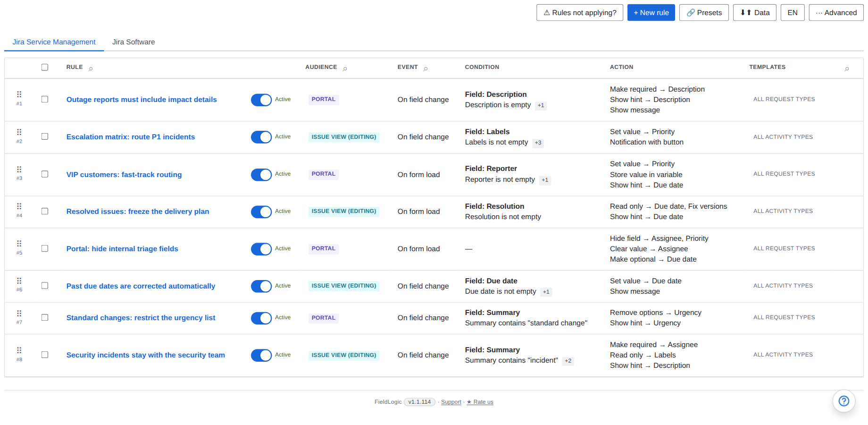Click the Support link in the footer
This screenshot has width=868, height=425.
[x=451, y=402]
